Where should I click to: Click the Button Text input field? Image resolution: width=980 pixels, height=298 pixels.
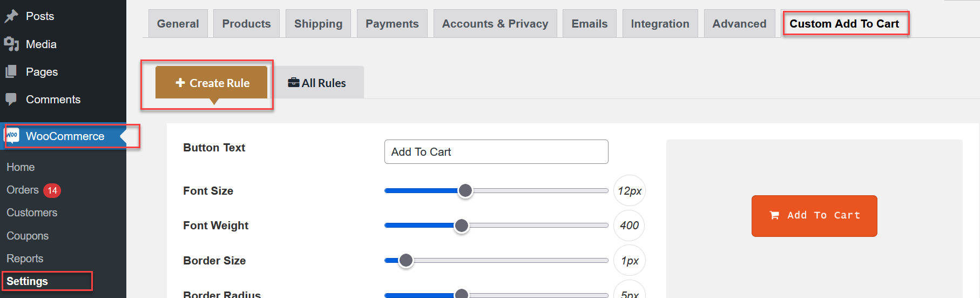coord(496,152)
